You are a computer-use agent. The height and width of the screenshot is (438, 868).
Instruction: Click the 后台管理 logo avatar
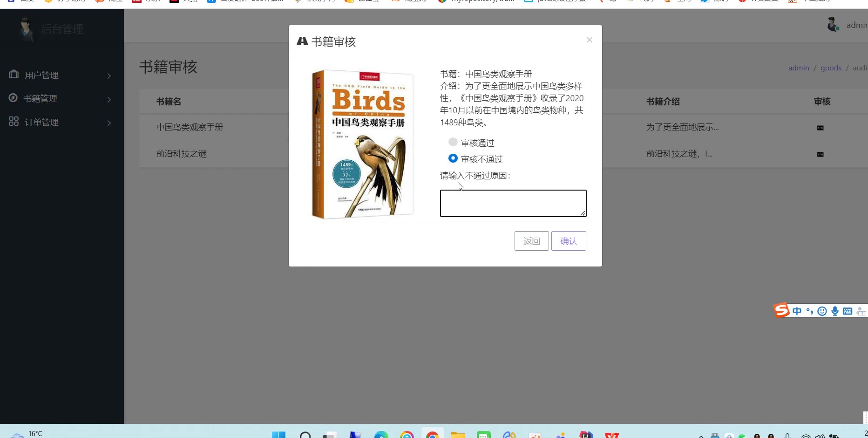(x=26, y=29)
